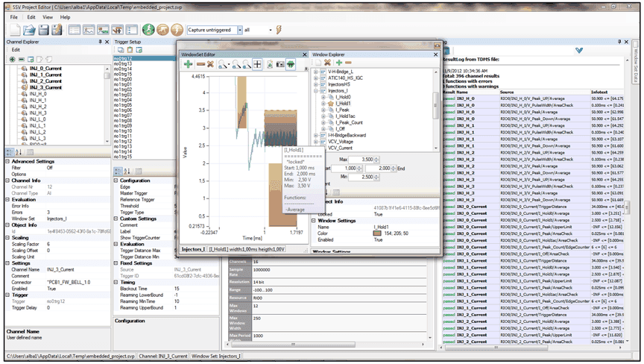Viewport: 644px width, 364px height.
Task: Expand the V-H-Bridge_L tree node
Action: [315, 72]
